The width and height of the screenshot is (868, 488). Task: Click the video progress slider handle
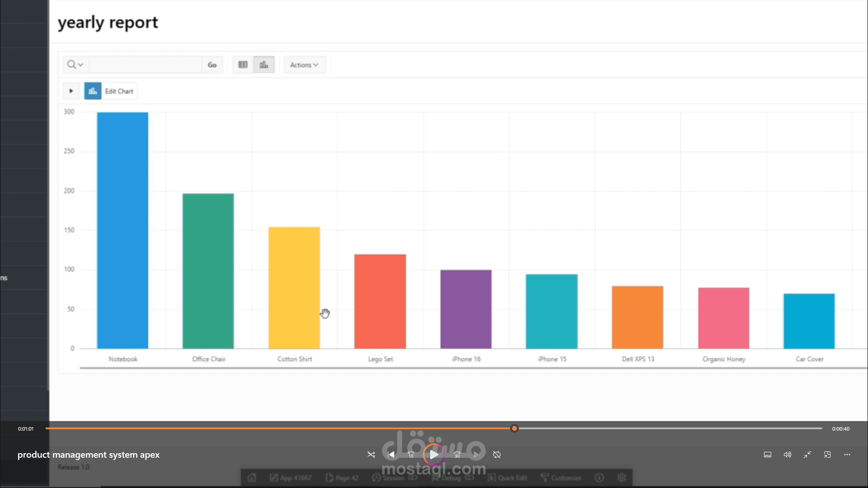coord(514,428)
